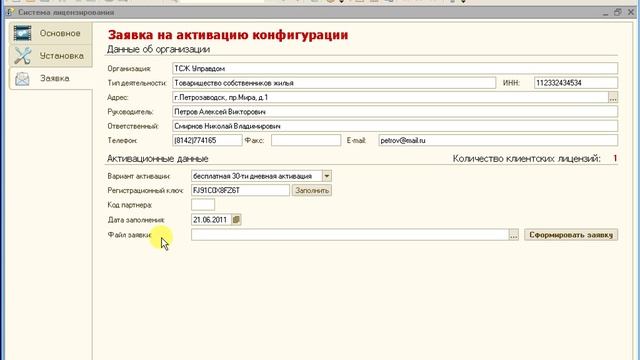The image size is (640, 360).
Task: Click the empty Факс field
Action: [x=306, y=140]
